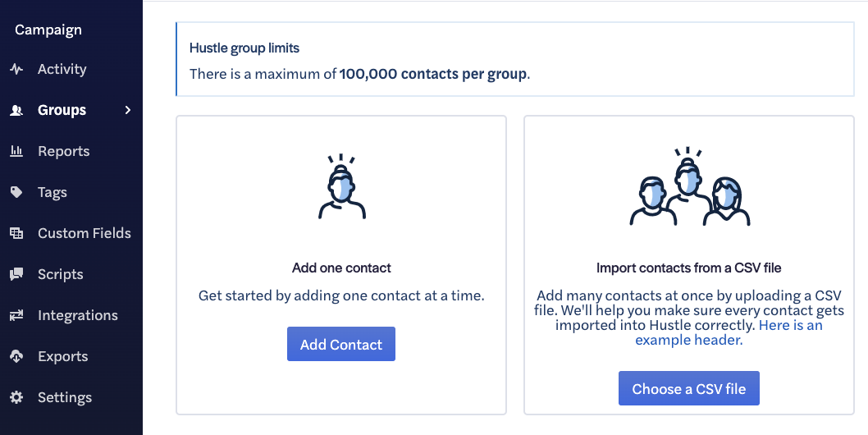Viewport: 868px width, 435px height.
Task: Click the Activity pulse icon in sidebar
Action: [16, 69]
